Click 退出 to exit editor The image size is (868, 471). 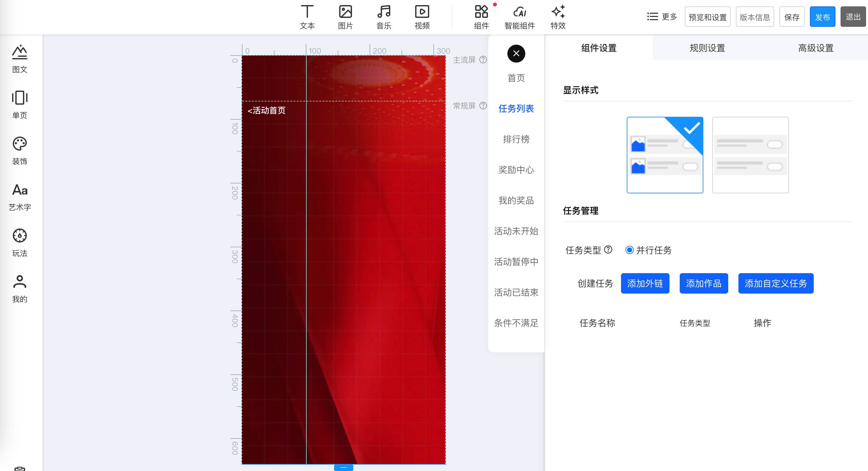(853, 17)
